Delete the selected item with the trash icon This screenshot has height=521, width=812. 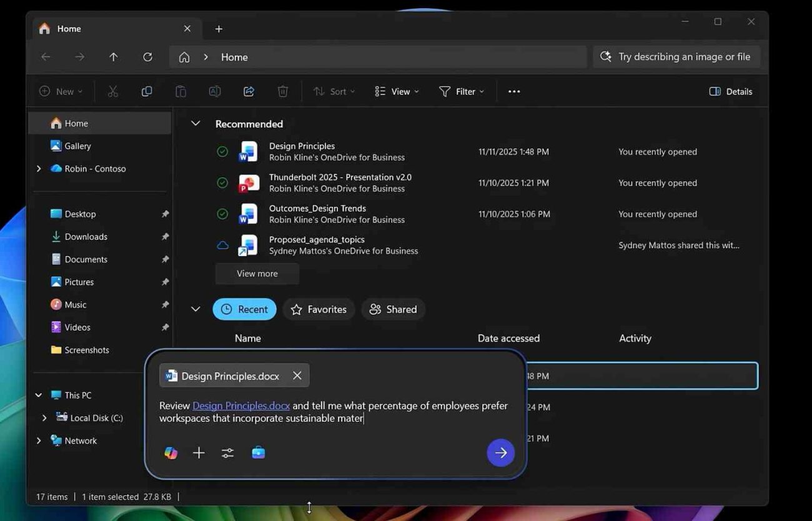pos(282,91)
